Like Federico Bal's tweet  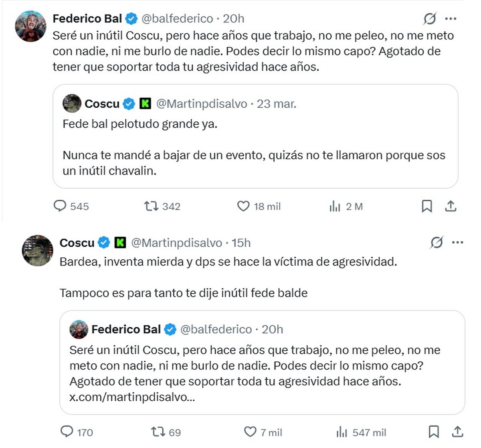click(243, 206)
